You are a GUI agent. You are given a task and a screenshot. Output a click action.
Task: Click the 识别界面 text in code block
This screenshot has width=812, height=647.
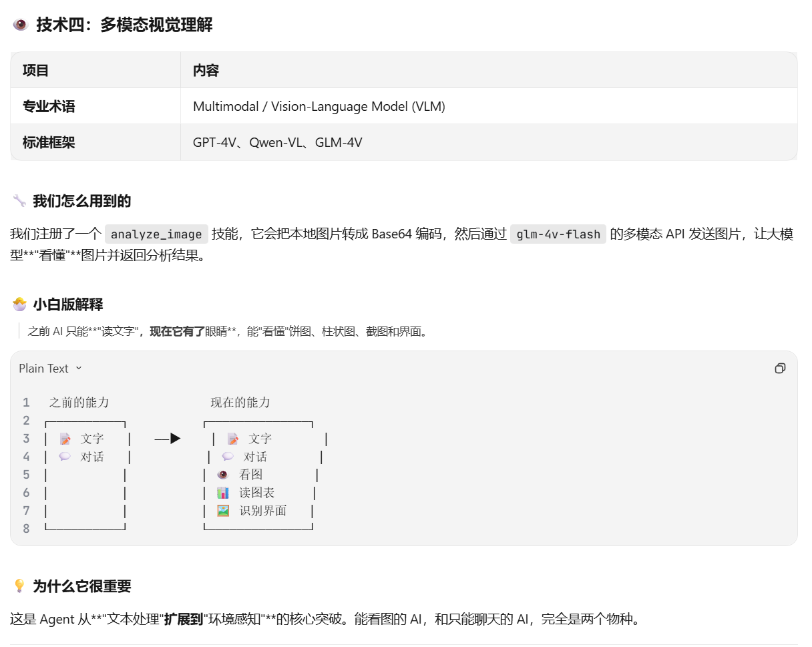(x=263, y=511)
